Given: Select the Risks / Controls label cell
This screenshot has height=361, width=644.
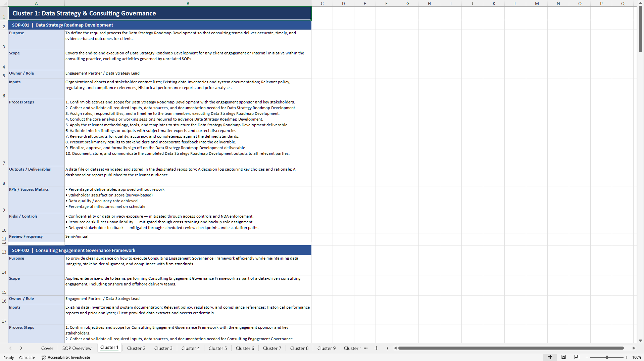Looking at the screenshot, I should [x=36, y=223].
